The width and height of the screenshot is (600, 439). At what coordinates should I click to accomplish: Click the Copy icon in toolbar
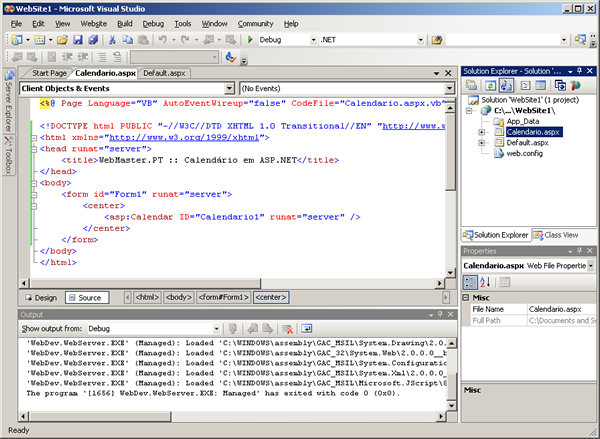pyautogui.click(x=127, y=40)
